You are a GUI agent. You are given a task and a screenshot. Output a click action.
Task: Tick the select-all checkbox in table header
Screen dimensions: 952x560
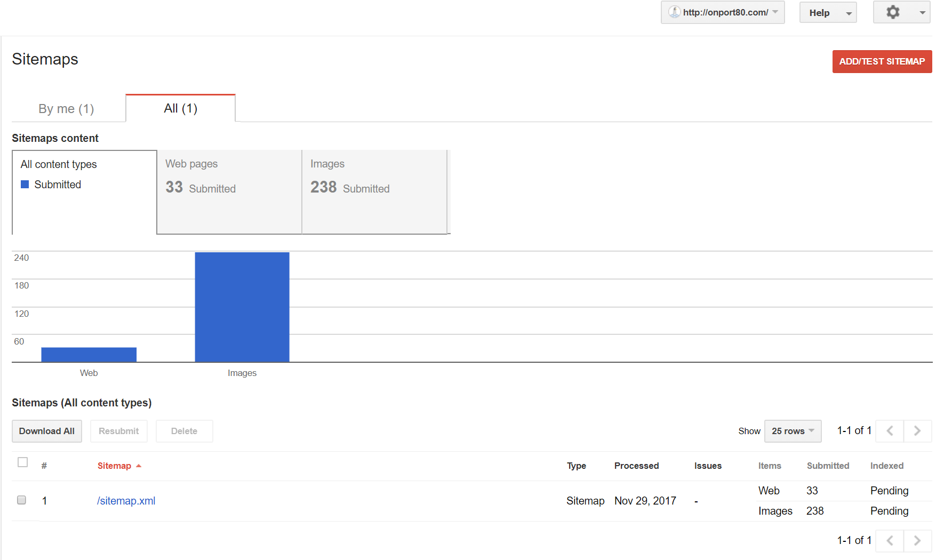pos(22,462)
